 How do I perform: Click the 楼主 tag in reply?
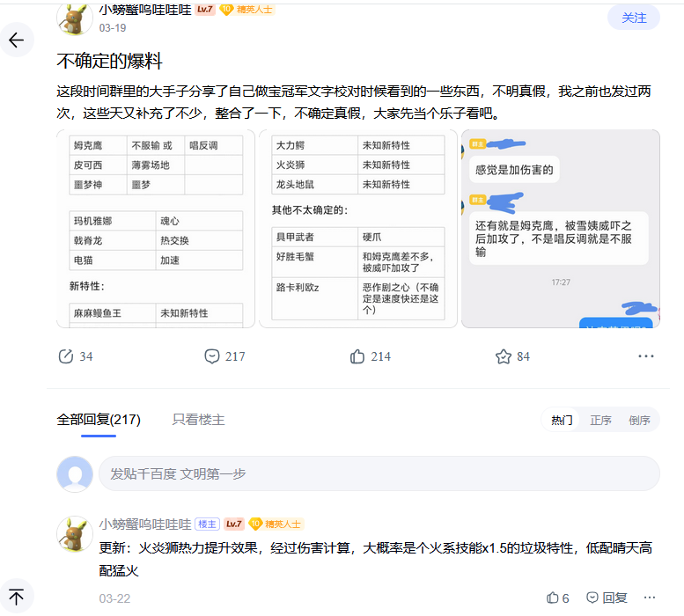click(x=207, y=524)
